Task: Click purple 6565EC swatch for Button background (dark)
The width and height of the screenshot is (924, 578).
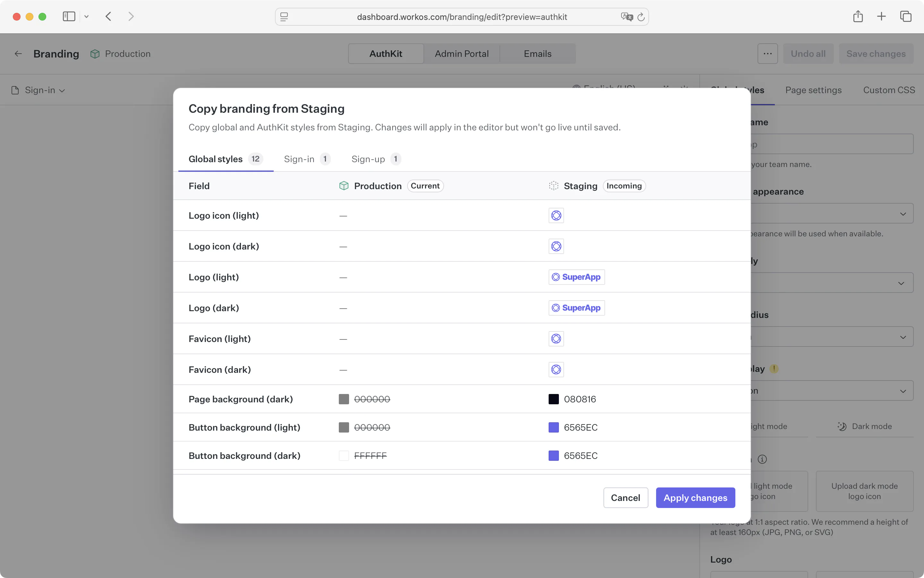Action: pos(554,456)
